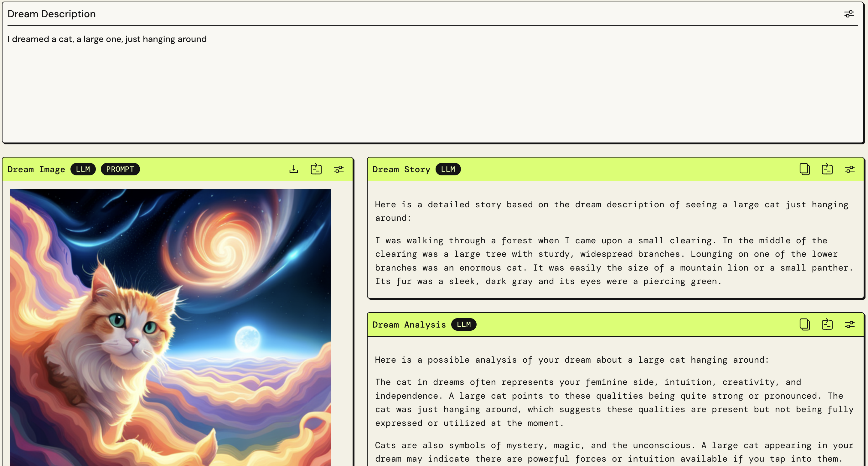Screen dimensions: 868x466
Task: Copy the Dream Analysis text
Action: pos(804,324)
